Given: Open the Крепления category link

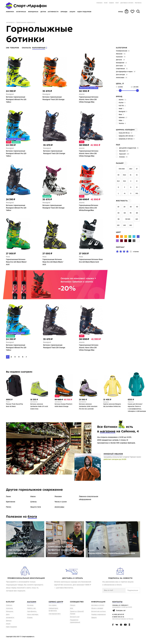Looking at the screenshot, I should point(10,502).
